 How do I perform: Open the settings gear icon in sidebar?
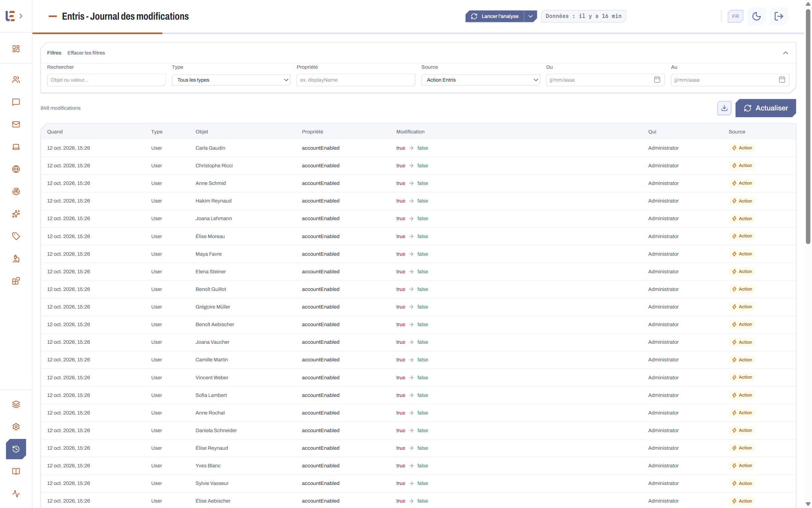point(16,427)
